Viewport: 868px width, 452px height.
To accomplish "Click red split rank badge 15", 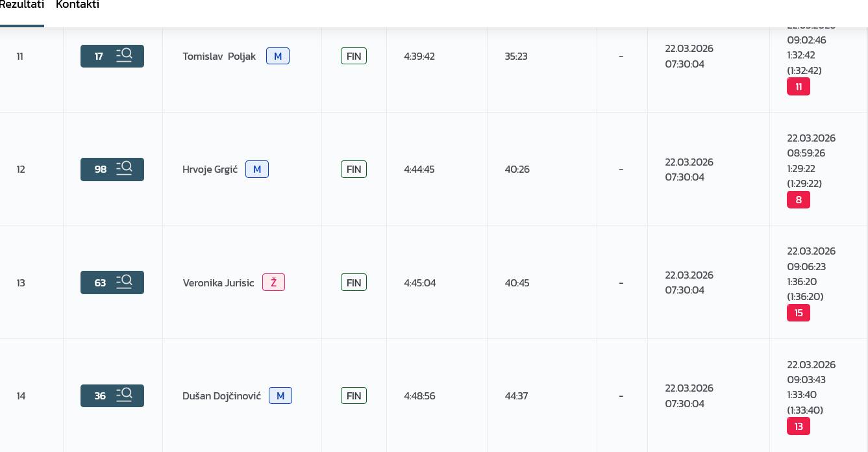I will click(798, 313).
